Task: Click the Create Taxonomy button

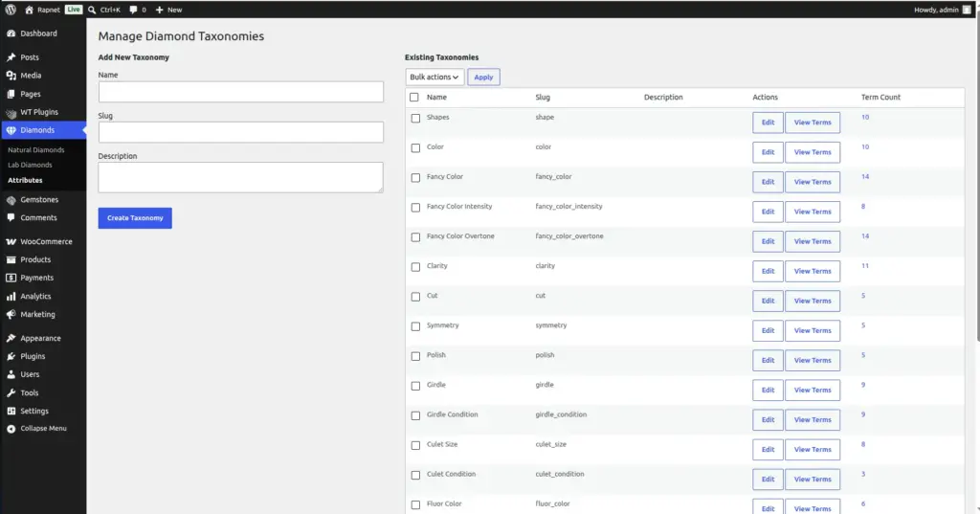Action: click(135, 218)
